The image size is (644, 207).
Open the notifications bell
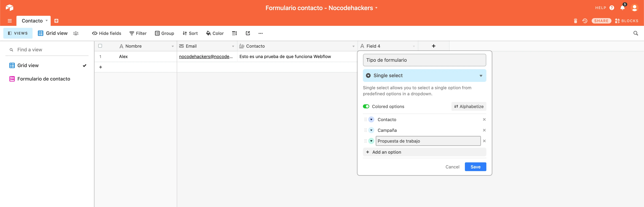coord(622,8)
